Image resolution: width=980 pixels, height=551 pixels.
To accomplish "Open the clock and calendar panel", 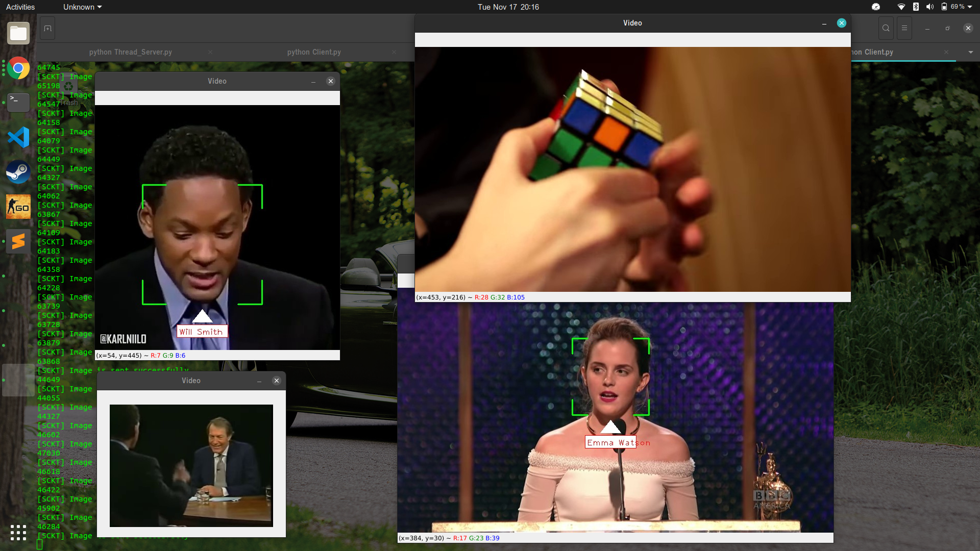I will pos(508,7).
